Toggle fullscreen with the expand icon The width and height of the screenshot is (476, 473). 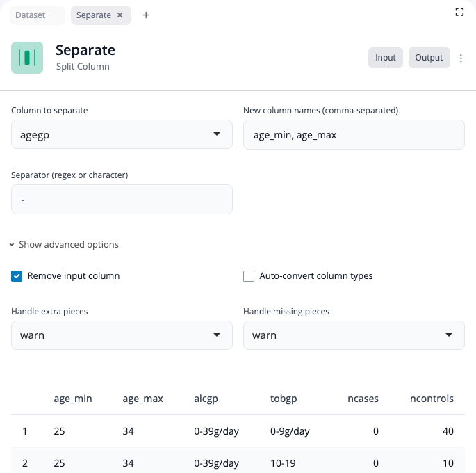(x=459, y=12)
